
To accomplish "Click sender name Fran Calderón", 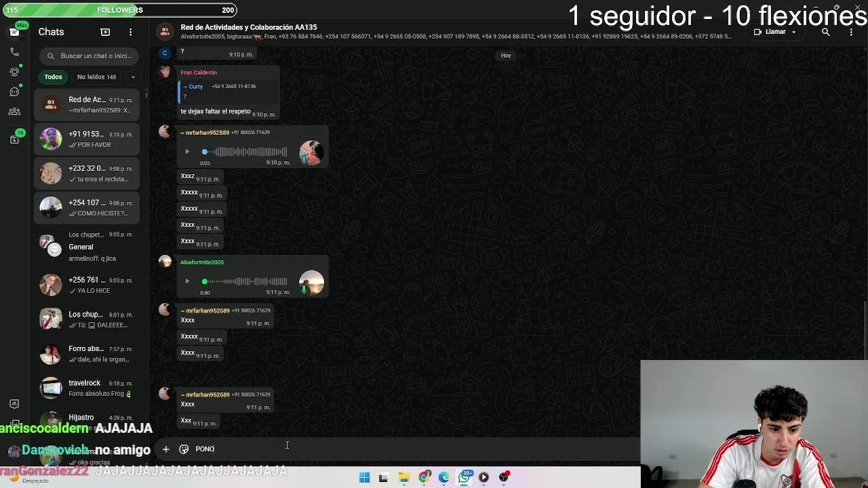I will [199, 73].
